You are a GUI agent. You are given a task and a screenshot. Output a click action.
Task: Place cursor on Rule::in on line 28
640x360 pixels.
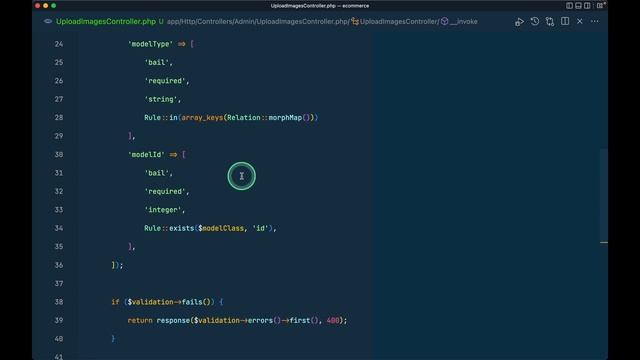pyautogui.click(x=161, y=118)
